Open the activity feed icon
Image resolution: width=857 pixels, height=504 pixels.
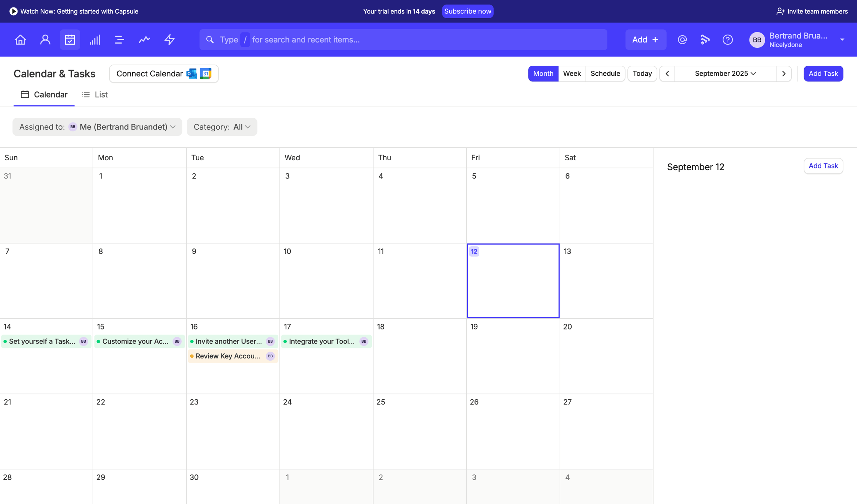point(705,40)
